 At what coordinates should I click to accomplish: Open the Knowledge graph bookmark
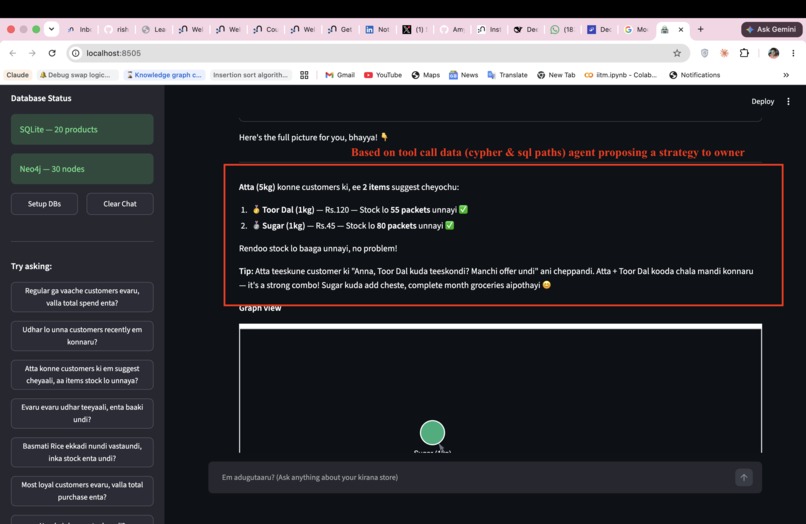[164, 75]
